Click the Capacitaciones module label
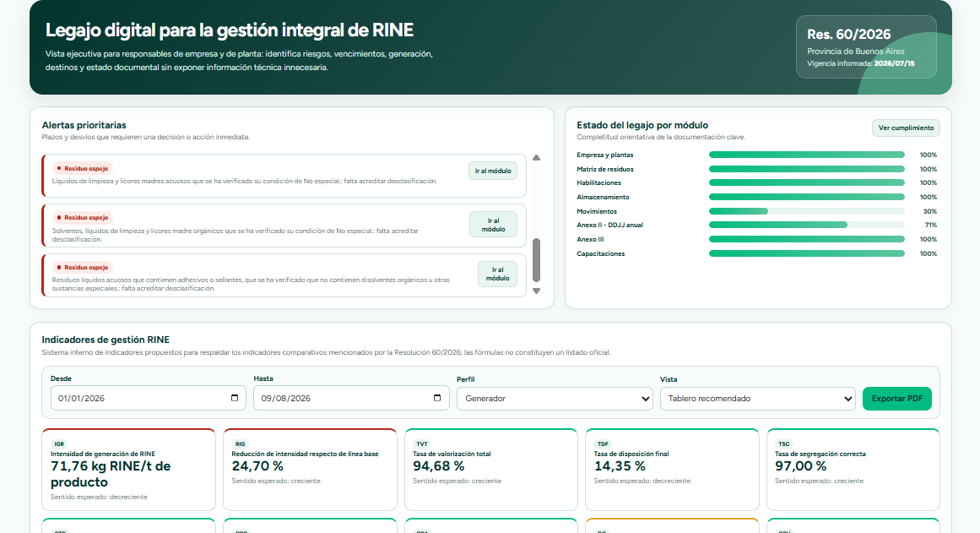The width and height of the screenshot is (980, 533). point(601,253)
